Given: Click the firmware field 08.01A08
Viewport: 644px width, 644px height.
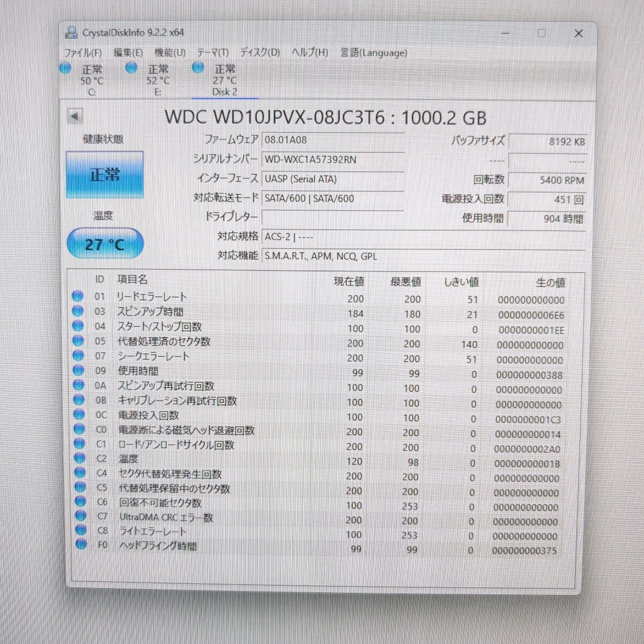Looking at the screenshot, I should tap(333, 140).
